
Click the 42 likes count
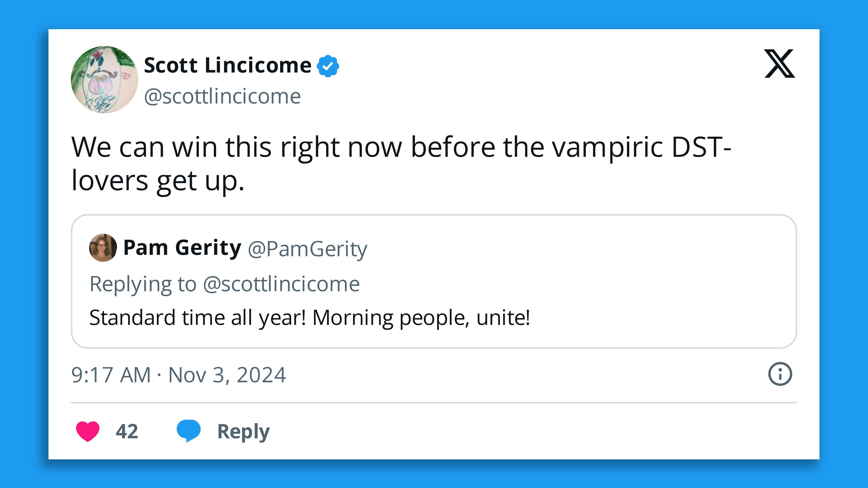click(x=127, y=432)
